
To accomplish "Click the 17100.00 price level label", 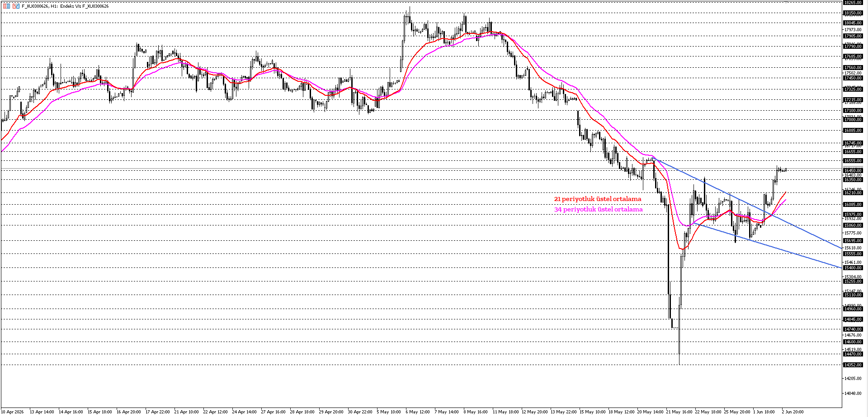I will point(853,111).
